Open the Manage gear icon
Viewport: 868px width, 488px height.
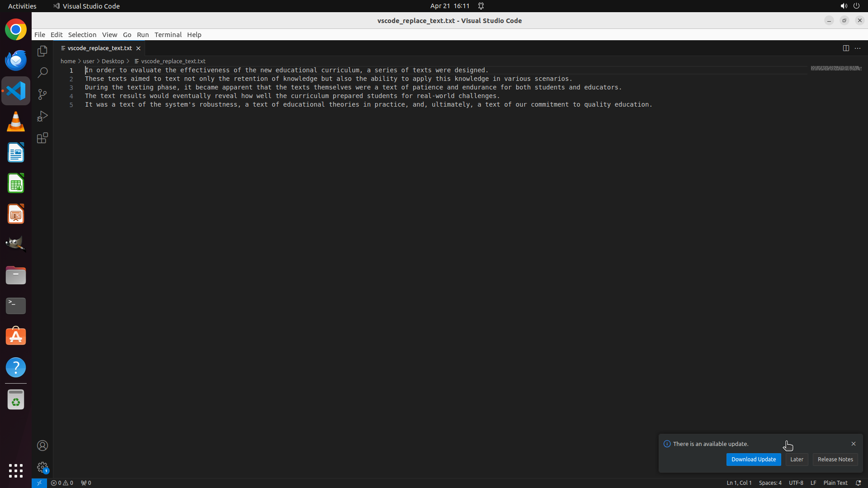click(x=42, y=467)
